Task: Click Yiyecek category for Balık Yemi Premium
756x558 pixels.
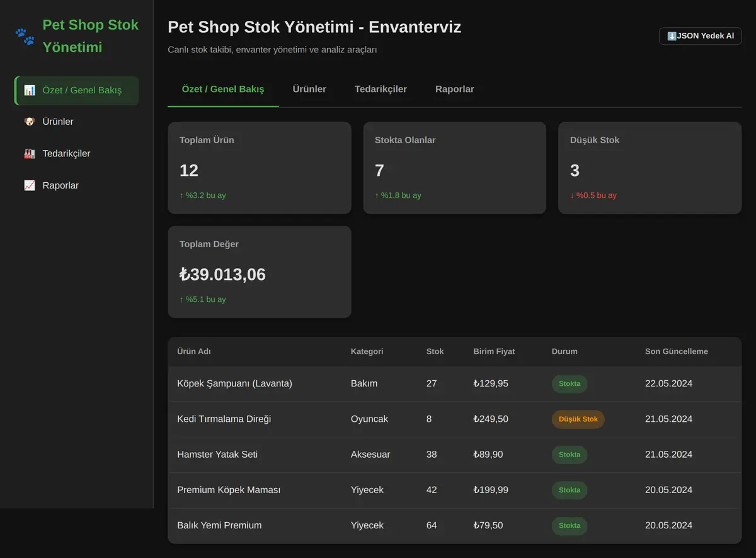Action: (367, 525)
